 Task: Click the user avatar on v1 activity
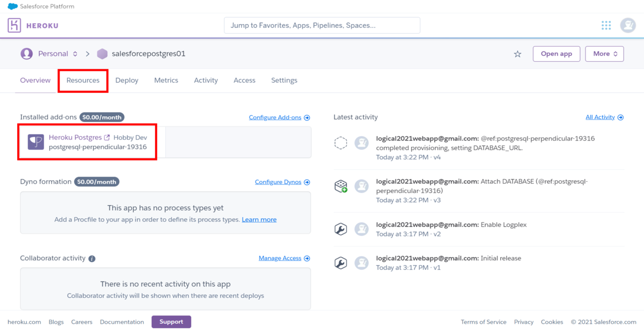click(362, 263)
